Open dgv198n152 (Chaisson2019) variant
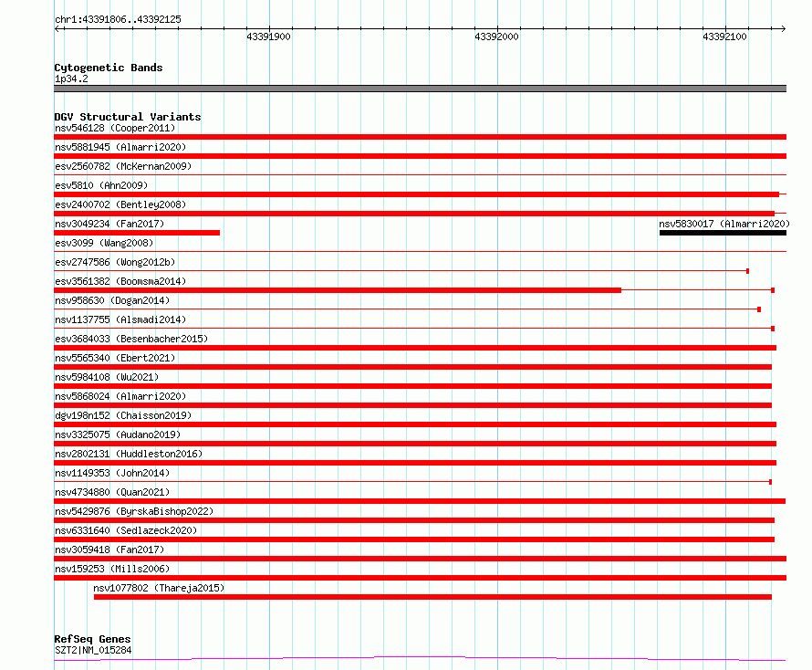Image resolution: width=812 pixels, height=670 pixels. tap(123, 415)
